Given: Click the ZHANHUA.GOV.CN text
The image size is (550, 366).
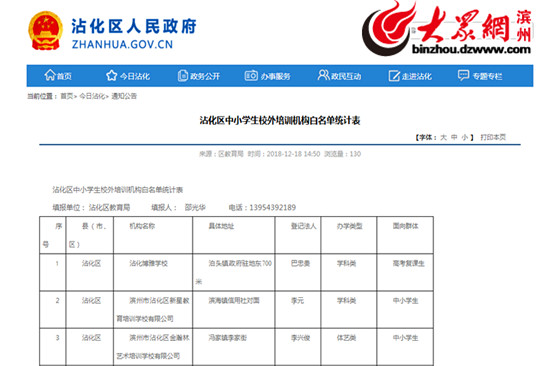Looking at the screenshot, I should coord(122,45).
